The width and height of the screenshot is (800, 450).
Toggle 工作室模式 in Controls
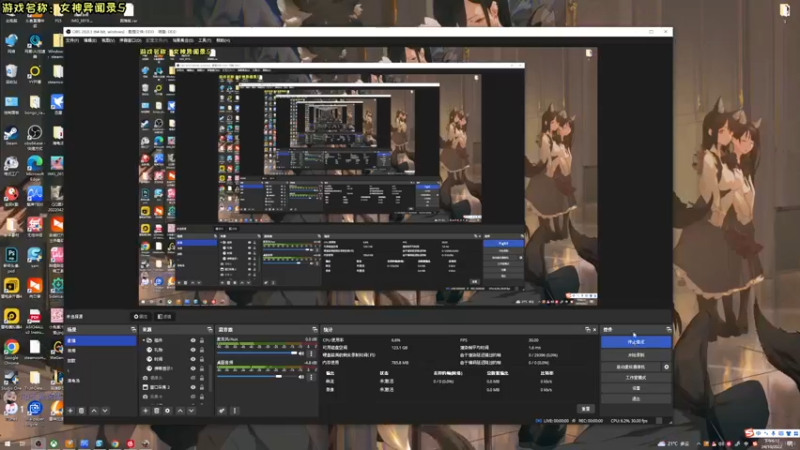tap(636, 378)
